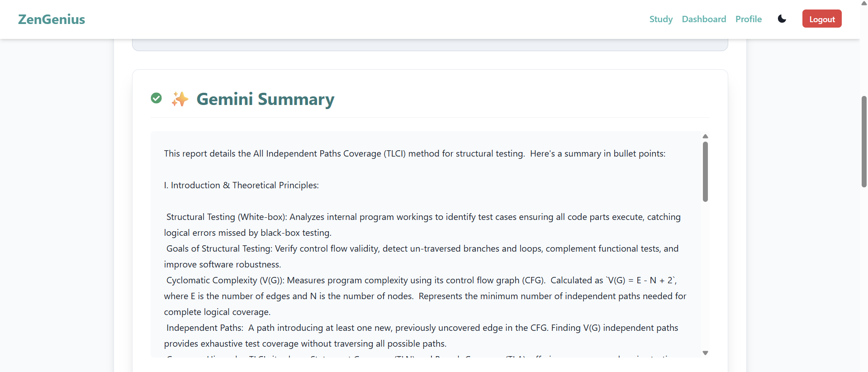Click the page scrollbar up arrow
The image size is (868, 372).
[864, 3]
